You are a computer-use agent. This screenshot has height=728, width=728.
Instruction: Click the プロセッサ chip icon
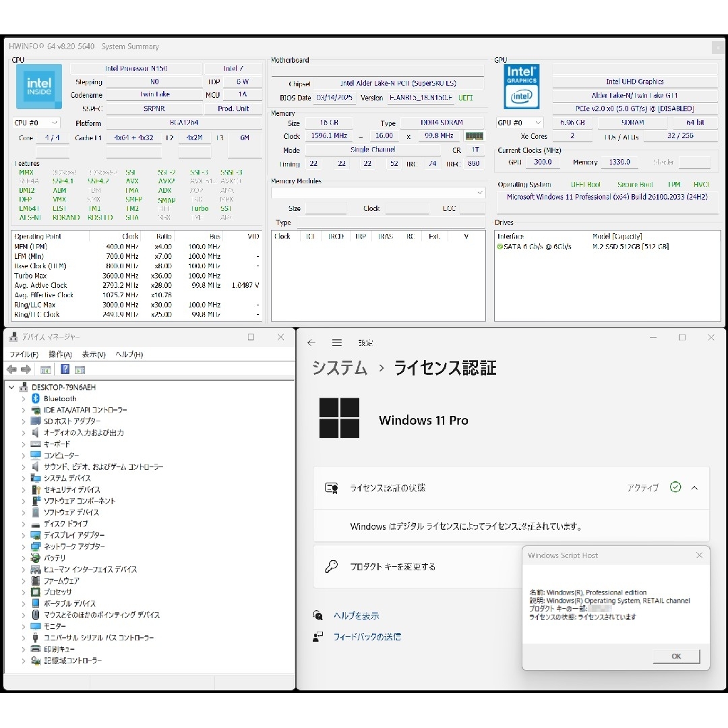[x=36, y=592]
